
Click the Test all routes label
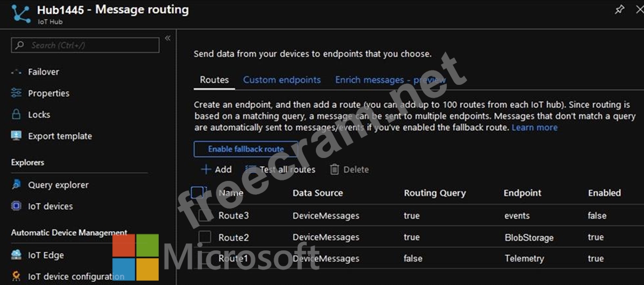tap(288, 170)
